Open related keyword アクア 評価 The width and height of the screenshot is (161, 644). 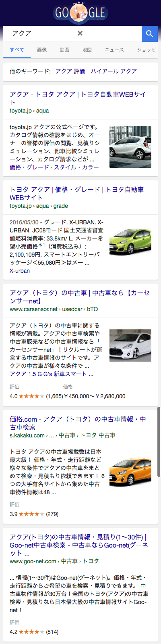[x=70, y=71]
